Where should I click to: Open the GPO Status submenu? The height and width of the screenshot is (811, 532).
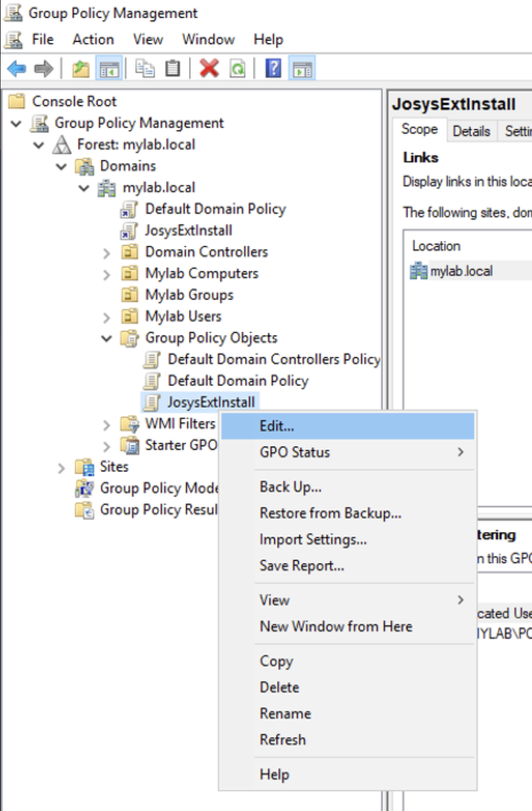(295, 453)
